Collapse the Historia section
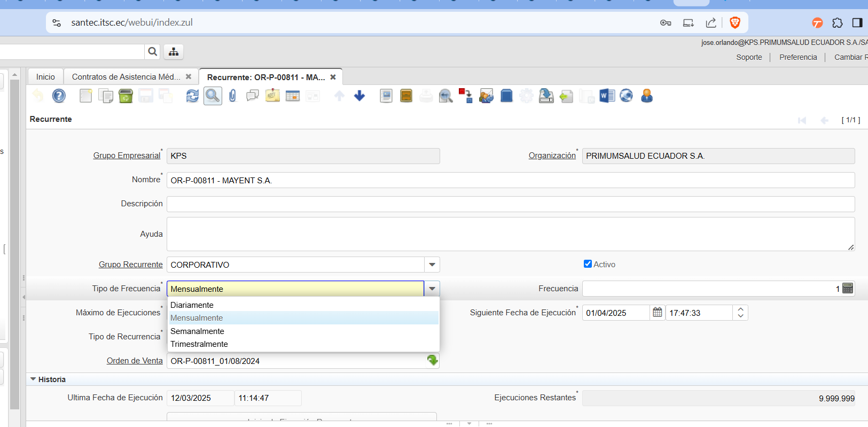This screenshot has width=868, height=427. pos(34,379)
